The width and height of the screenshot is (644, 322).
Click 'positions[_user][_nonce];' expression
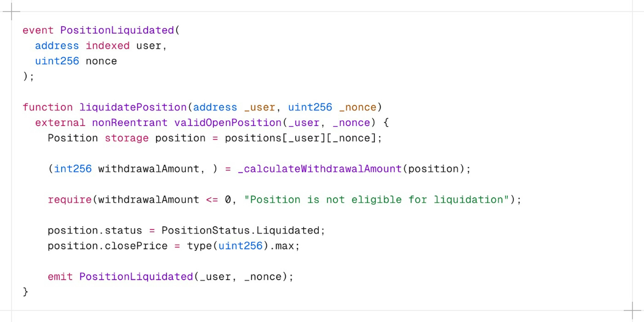[x=304, y=138]
